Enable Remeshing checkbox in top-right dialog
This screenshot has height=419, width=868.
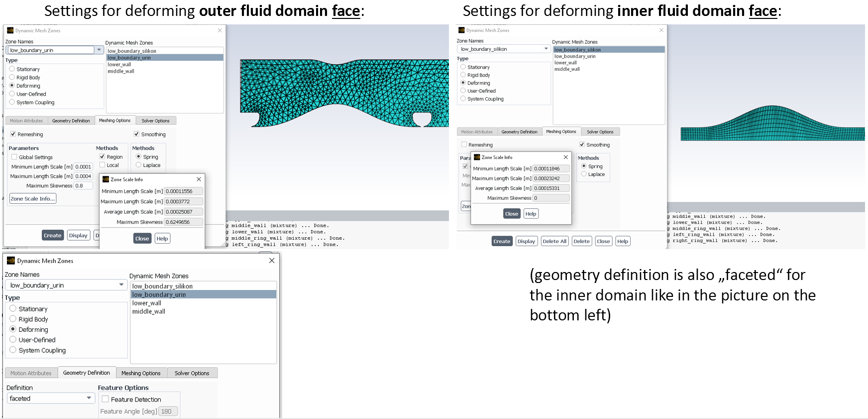click(464, 144)
